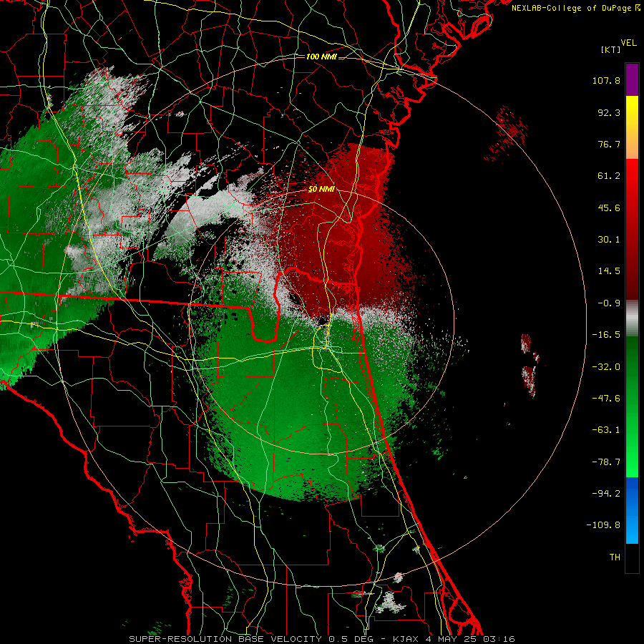The width and height of the screenshot is (644, 644).
Task: Click the -32.0 legend value
Action: click(x=606, y=367)
